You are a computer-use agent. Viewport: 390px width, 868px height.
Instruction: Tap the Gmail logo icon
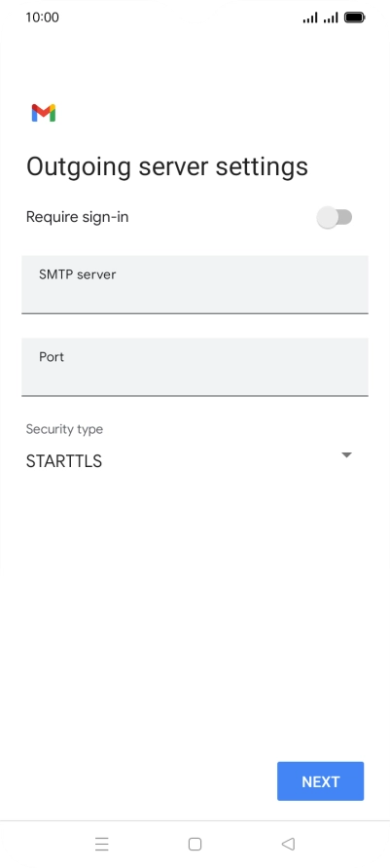point(43,113)
